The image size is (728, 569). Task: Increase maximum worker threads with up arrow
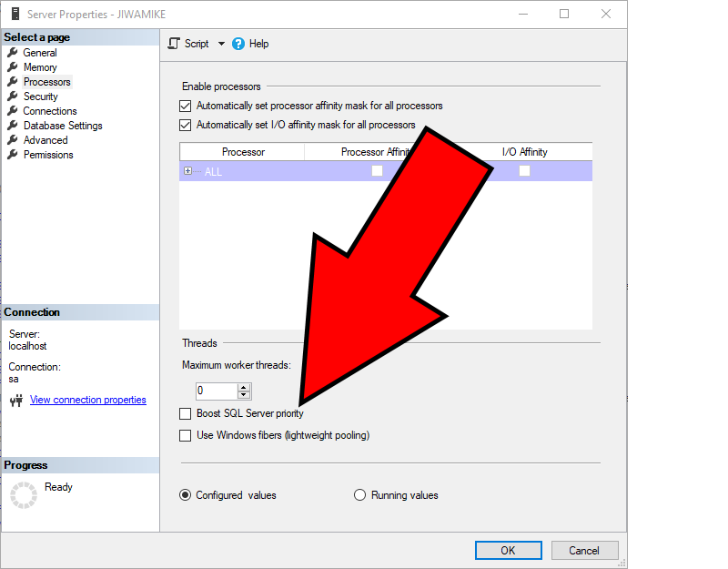[244, 387]
